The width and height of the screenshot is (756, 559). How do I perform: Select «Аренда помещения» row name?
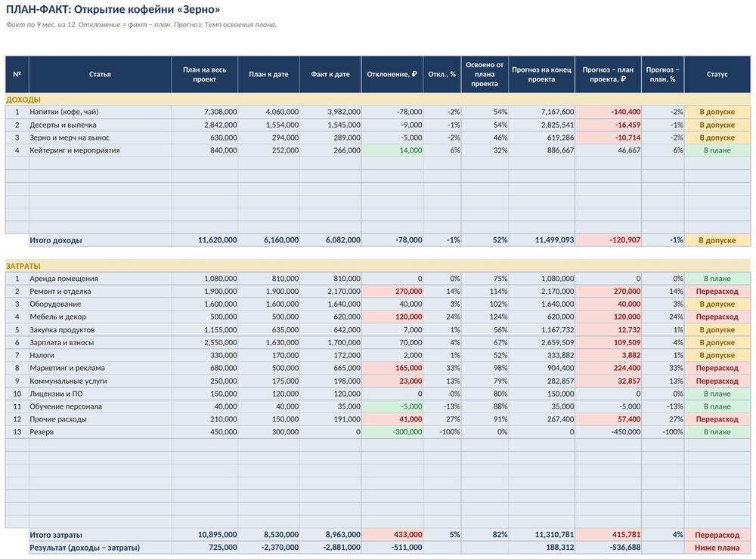point(100,279)
